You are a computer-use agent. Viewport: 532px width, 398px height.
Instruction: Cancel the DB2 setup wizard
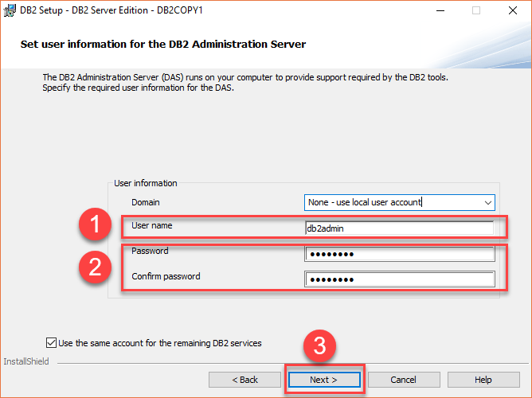coord(404,380)
